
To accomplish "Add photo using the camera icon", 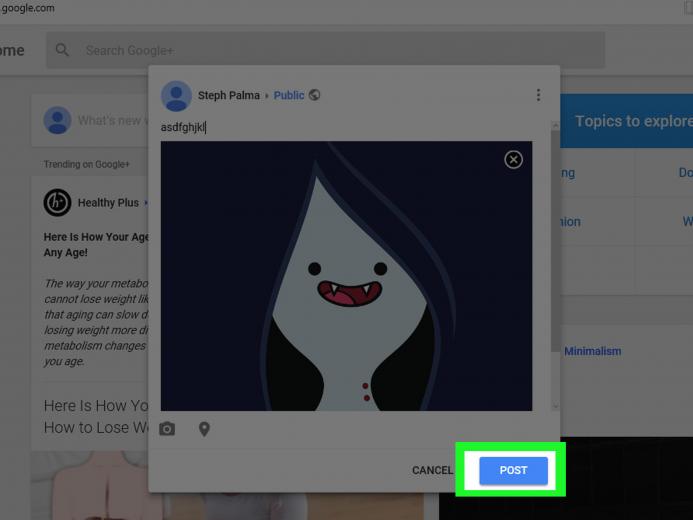I will coord(167,429).
